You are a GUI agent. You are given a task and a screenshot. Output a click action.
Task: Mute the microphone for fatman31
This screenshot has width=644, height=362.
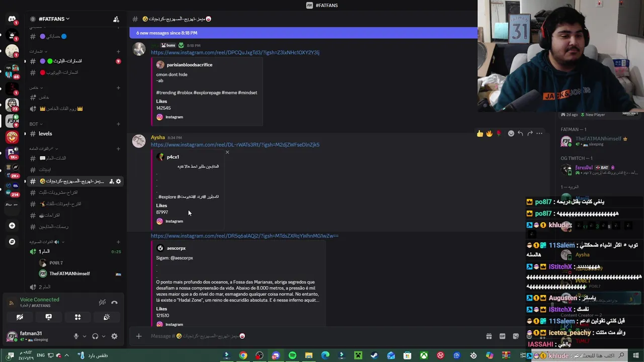(76, 336)
